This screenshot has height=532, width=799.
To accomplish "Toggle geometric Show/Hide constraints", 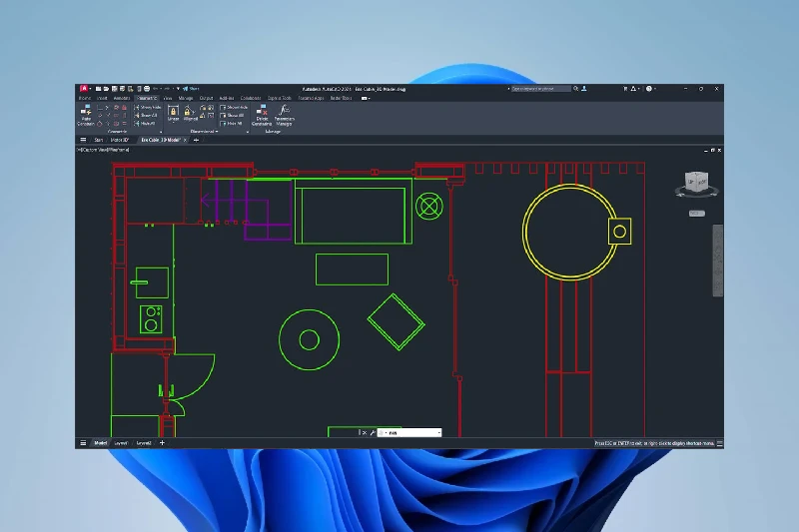I will (x=149, y=107).
